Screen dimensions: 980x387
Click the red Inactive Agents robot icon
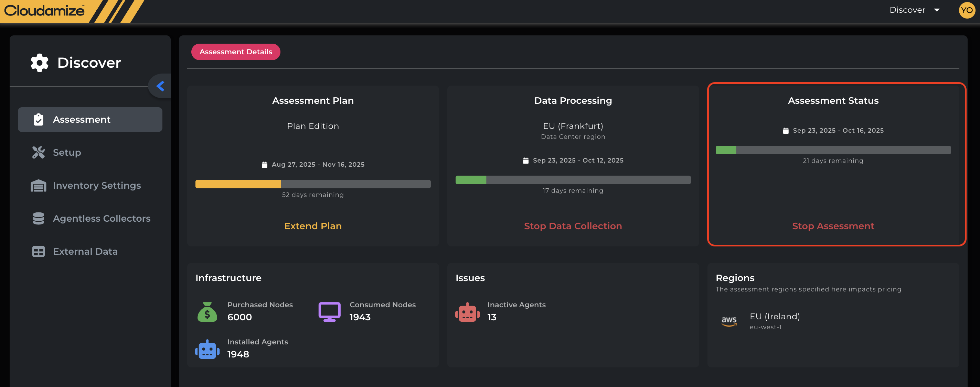click(467, 312)
